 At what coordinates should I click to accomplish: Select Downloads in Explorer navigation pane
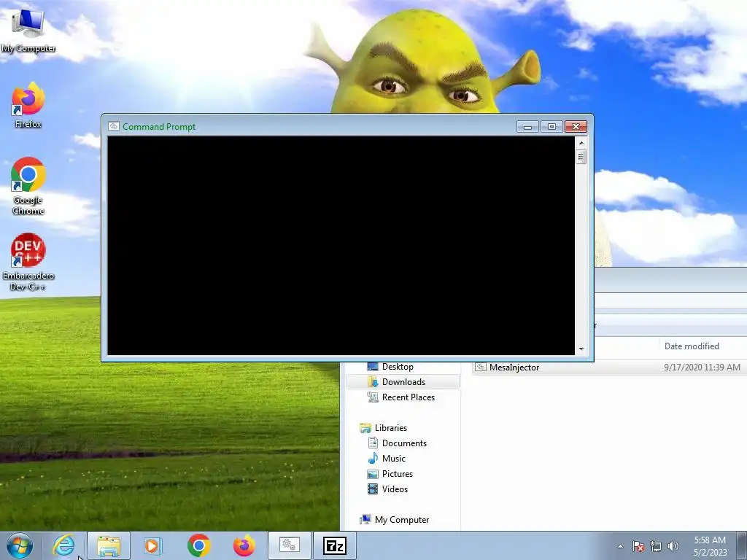[403, 382]
